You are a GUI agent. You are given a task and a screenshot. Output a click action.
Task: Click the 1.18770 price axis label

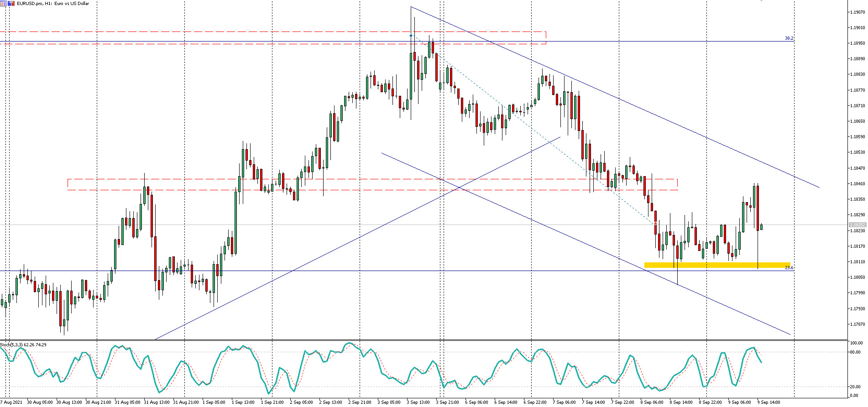pyautogui.click(x=858, y=90)
